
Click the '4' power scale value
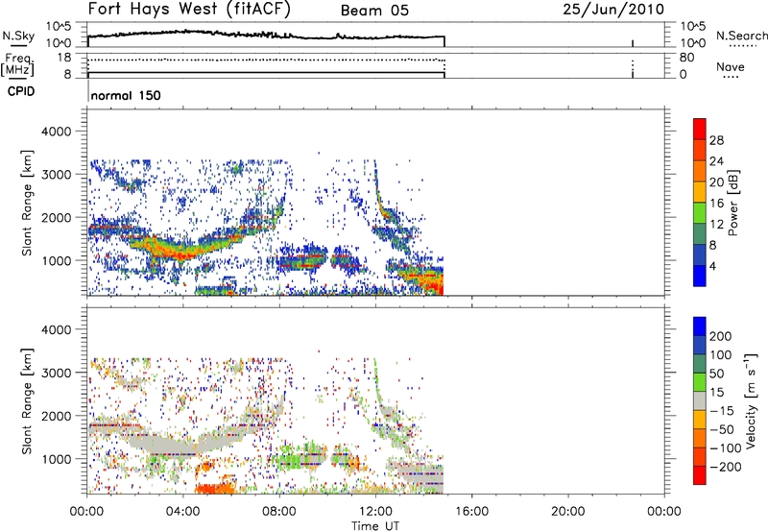[712, 266]
